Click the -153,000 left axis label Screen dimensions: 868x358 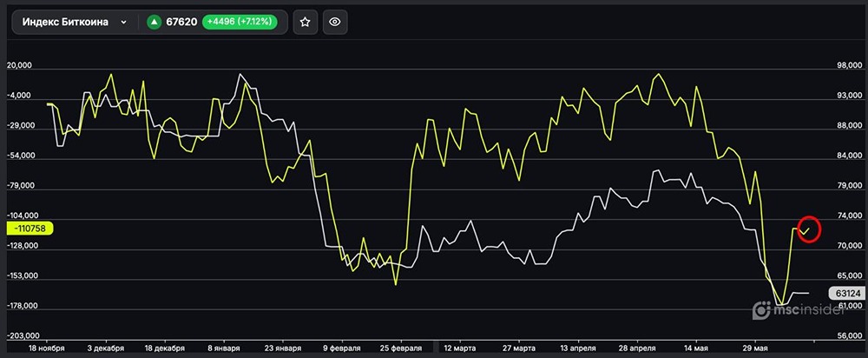click(23, 276)
